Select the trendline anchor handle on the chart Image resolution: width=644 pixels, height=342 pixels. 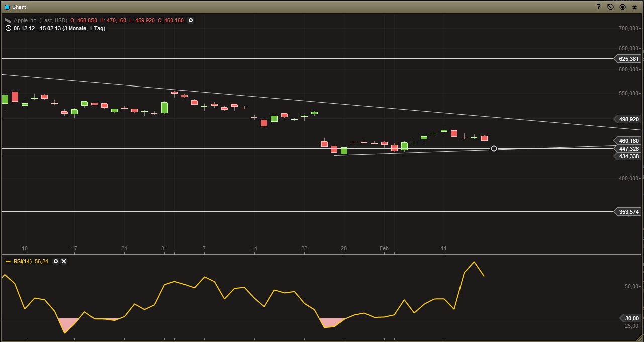(494, 149)
